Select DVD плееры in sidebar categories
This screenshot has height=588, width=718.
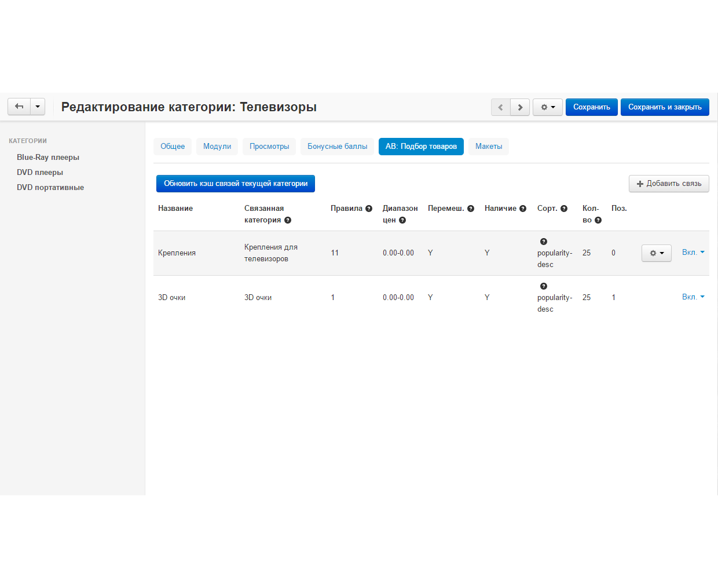[40, 173]
